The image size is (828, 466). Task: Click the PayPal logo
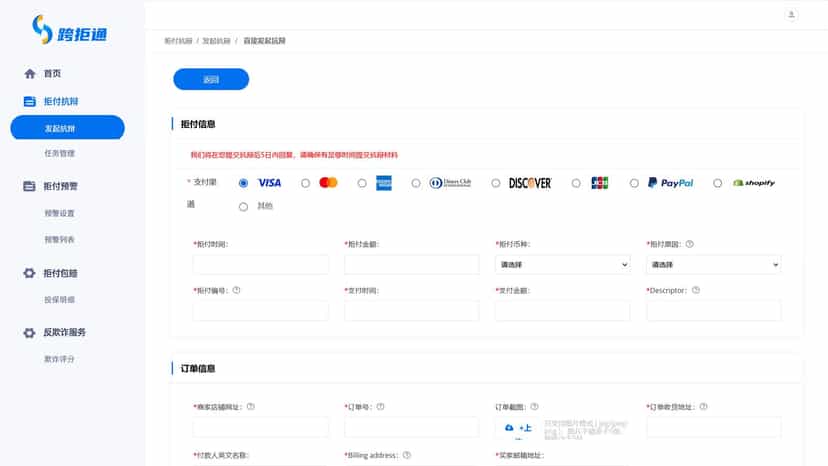671,183
